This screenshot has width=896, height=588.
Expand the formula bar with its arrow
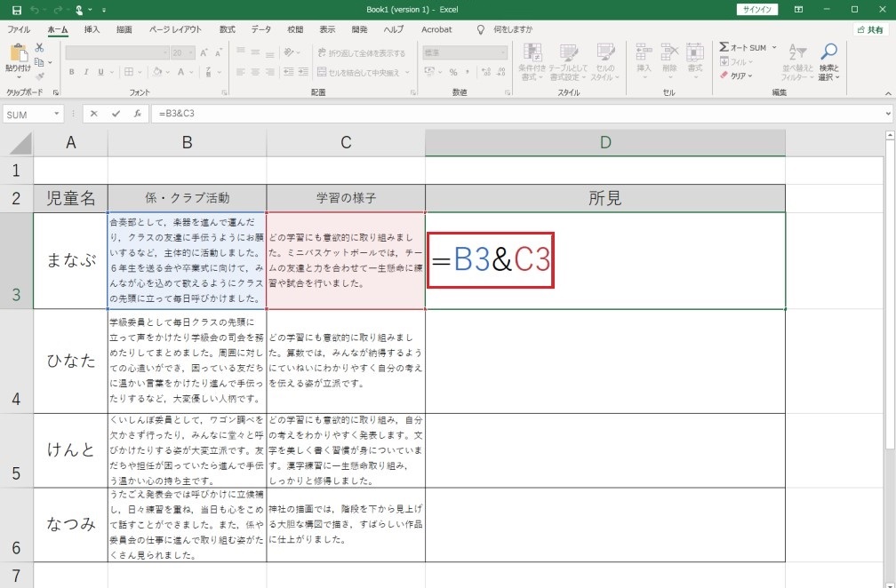[x=888, y=114]
